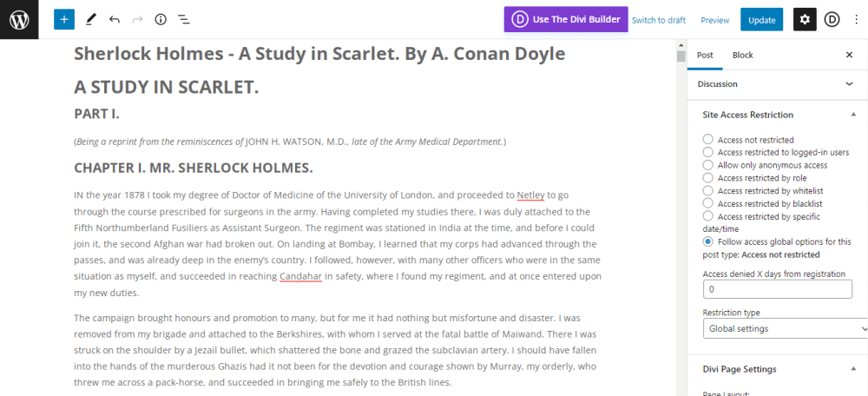This screenshot has height=396, width=868.
Task: Click the Update button
Action: point(761,20)
